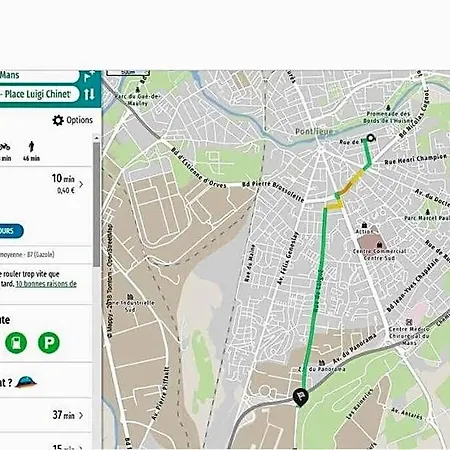Image resolution: width=450 pixels, height=450 pixels.
Task: Swap departure and destination with the arrows icon
Action: click(89, 94)
